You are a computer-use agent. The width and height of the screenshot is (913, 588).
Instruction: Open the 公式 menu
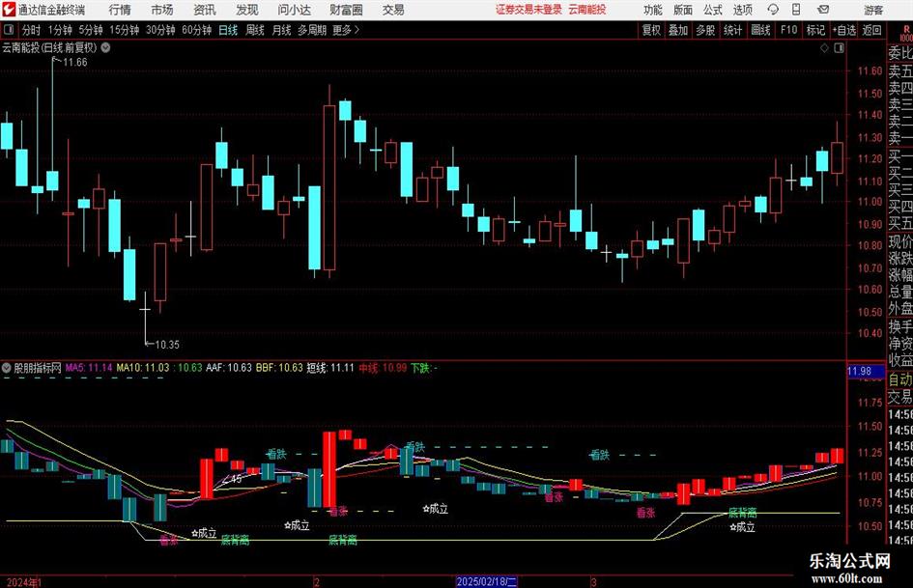point(713,10)
